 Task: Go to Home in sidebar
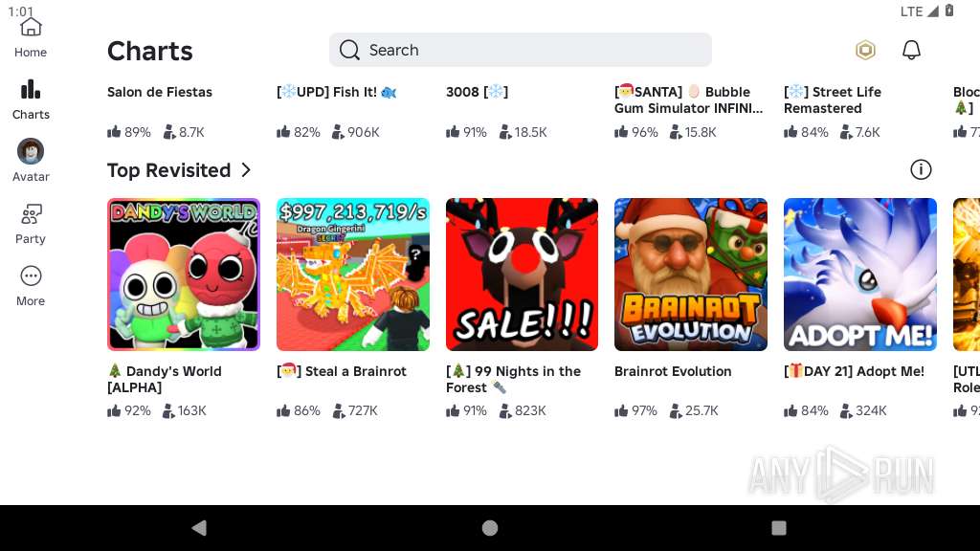[31, 36]
